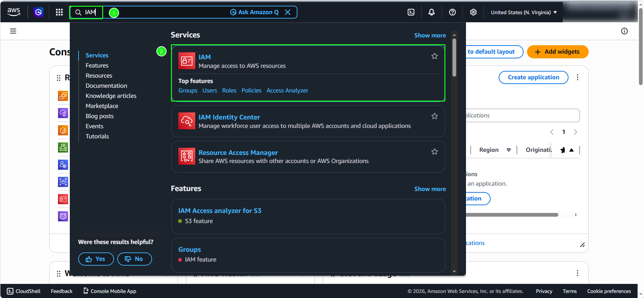The width and height of the screenshot is (644, 298).
Task: Open Feedback in the footer
Action: point(62,291)
